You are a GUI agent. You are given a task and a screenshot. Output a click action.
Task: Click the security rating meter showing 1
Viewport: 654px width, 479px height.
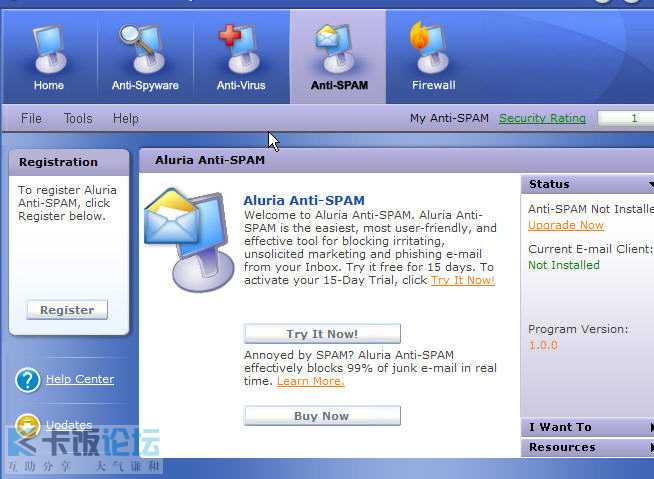coord(626,118)
